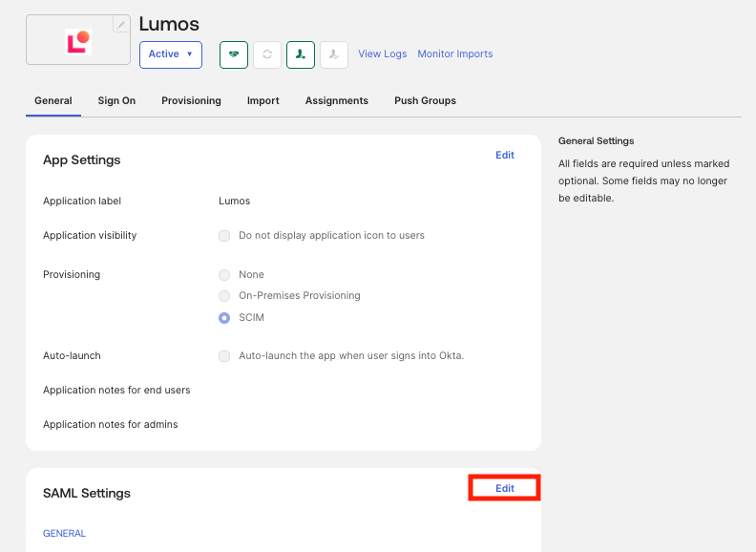The width and height of the screenshot is (756, 552).
Task: Click the Auto-launch label
Action: point(72,355)
